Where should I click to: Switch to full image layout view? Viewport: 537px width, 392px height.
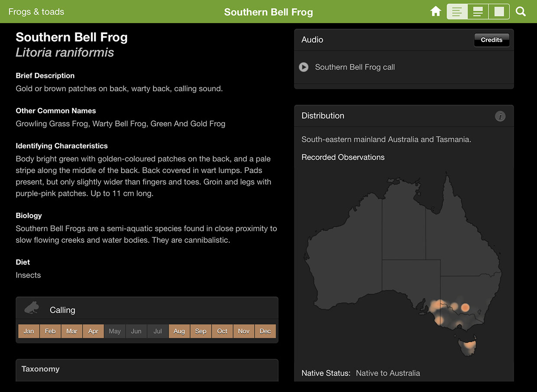(499, 12)
